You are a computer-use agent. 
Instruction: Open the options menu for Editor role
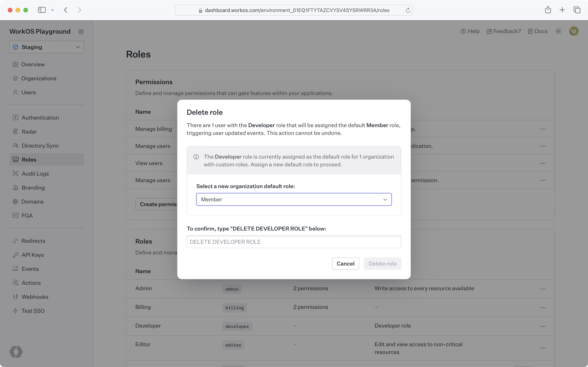pos(543,348)
